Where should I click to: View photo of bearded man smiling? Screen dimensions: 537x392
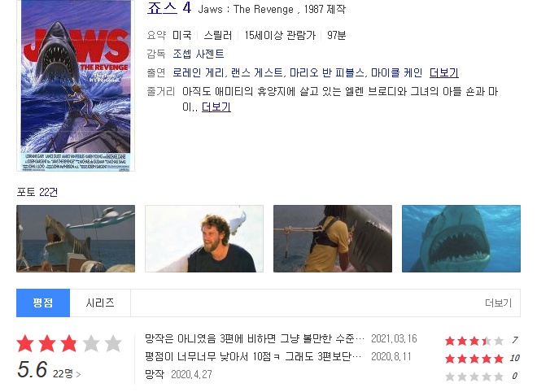point(204,238)
